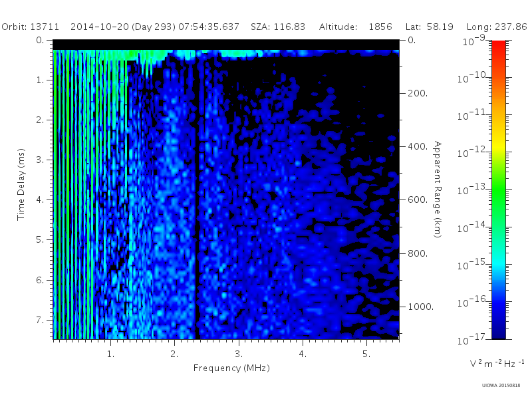Click the 'Altitude: 1856' header text

point(355,27)
